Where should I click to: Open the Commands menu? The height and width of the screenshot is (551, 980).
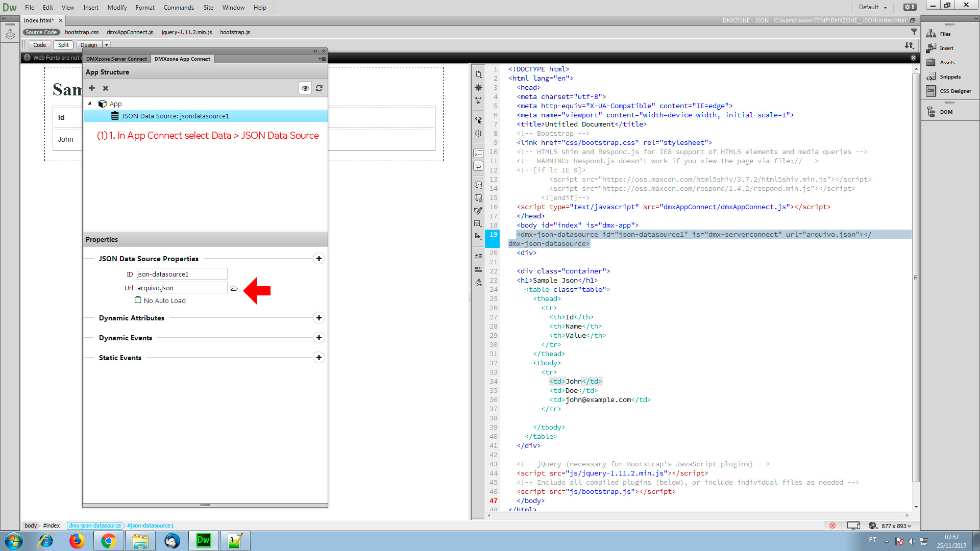179,7
